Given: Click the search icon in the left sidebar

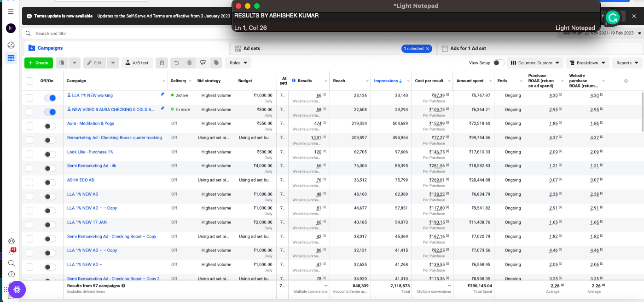Looking at the screenshot, I should (11, 263).
